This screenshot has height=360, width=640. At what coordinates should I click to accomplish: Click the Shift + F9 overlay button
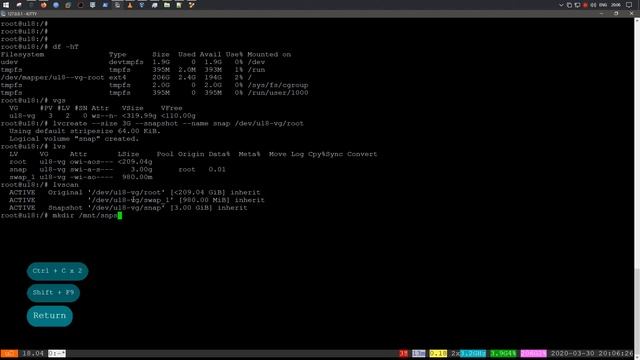click(x=53, y=293)
